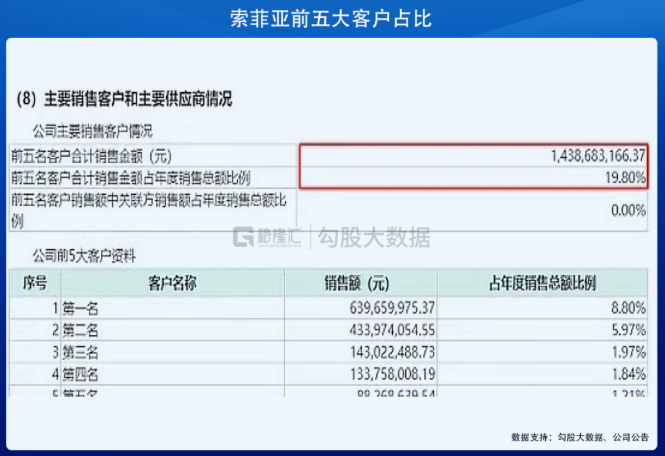665x456 pixels.
Task: Click the 5.97% ratio cell
Action: pyautogui.click(x=629, y=330)
